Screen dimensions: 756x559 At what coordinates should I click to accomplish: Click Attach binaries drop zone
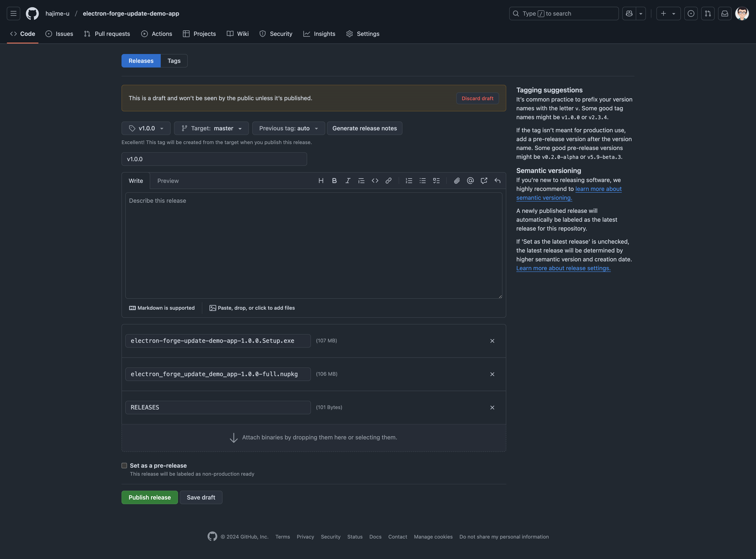(x=314, y=438)
